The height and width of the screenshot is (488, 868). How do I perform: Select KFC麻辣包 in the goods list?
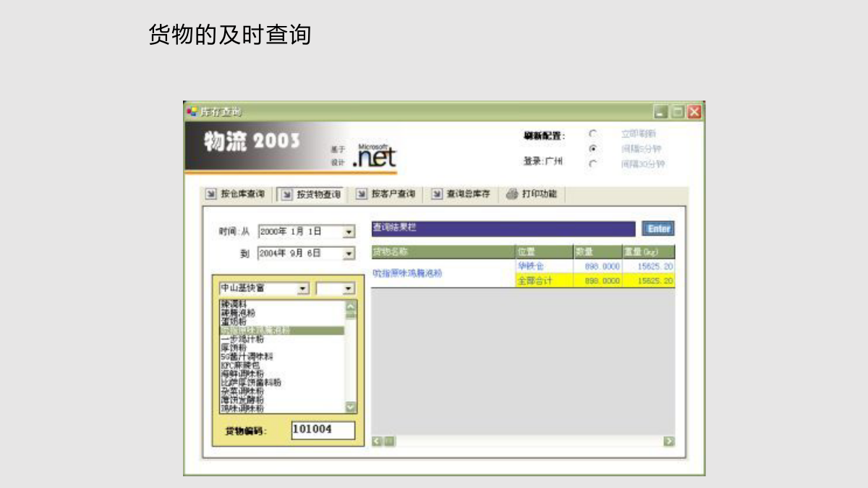point(282,365)
